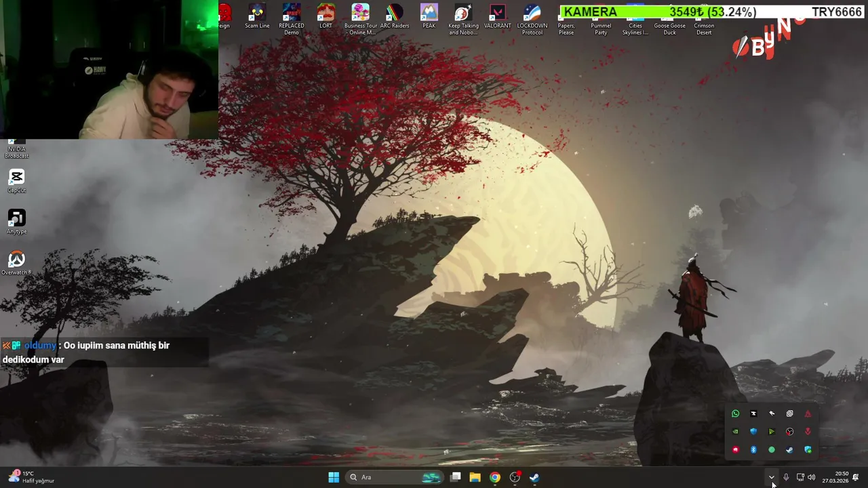
Task: Click the Ara search box on taskbar
Action: [x=395, y=477]
